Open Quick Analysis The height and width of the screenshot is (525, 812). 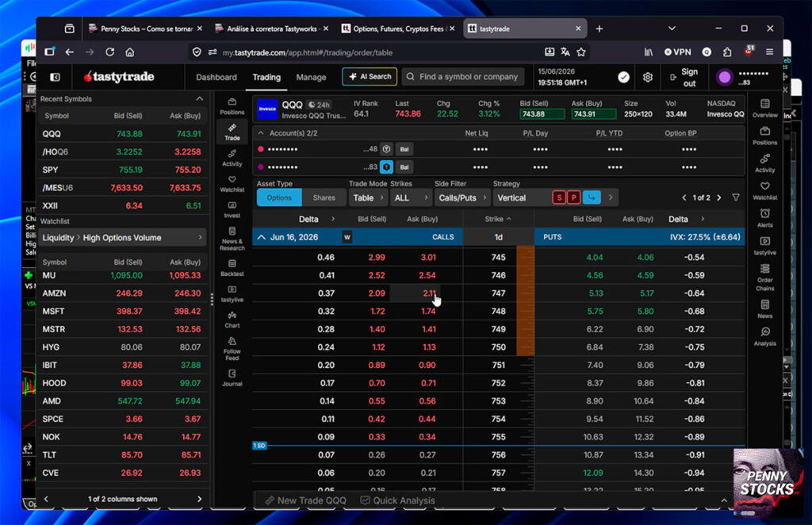tap(398, 500)
